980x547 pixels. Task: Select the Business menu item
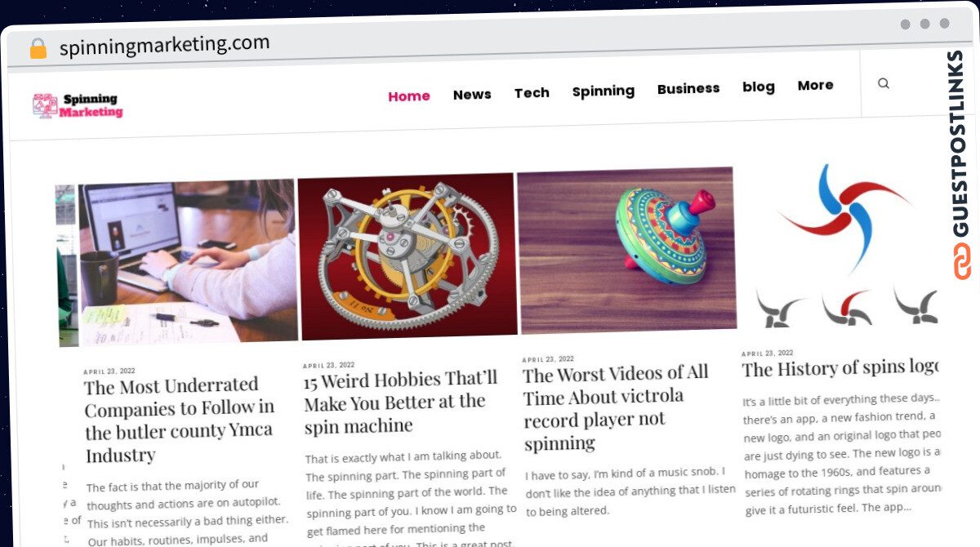(x=688, y=88)
